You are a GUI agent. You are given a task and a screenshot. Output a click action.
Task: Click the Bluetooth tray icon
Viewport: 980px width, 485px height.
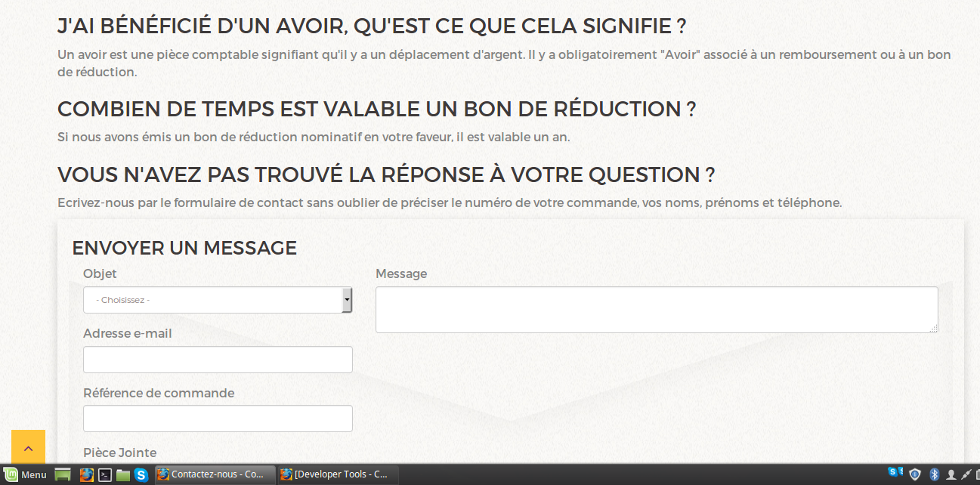pos(934,474)
